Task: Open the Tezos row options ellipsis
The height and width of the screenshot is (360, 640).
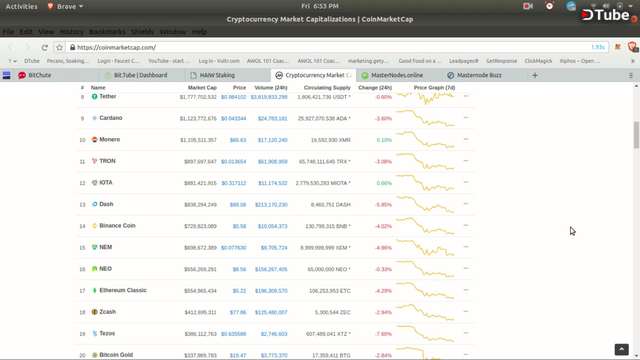Action: tap(466, 333)
